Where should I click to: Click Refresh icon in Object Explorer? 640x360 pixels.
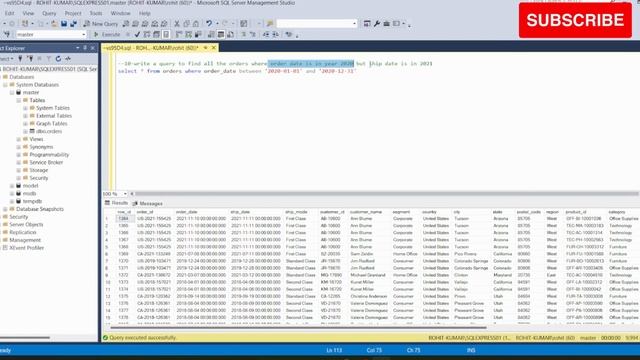[58, 59]
